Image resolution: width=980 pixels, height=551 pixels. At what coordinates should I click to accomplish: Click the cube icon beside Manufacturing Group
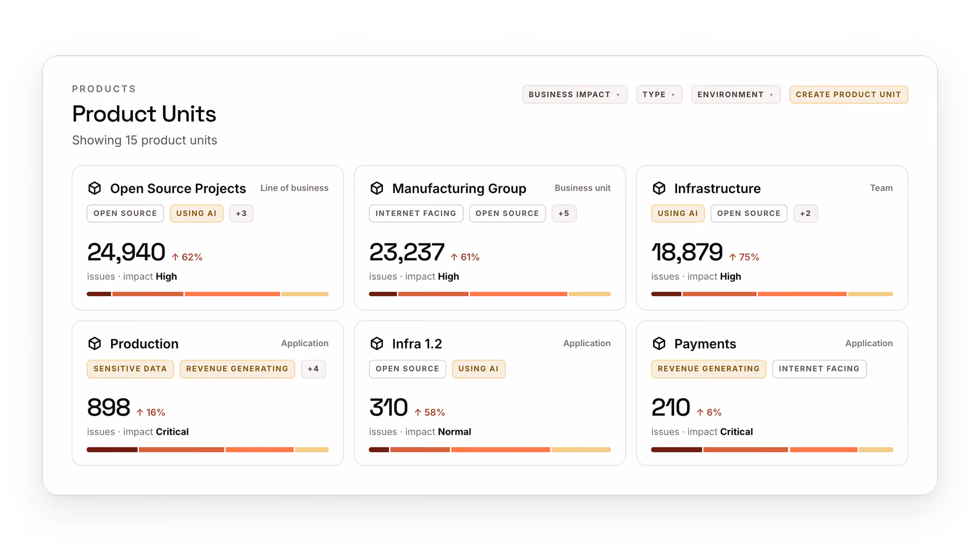click(377, 188)
